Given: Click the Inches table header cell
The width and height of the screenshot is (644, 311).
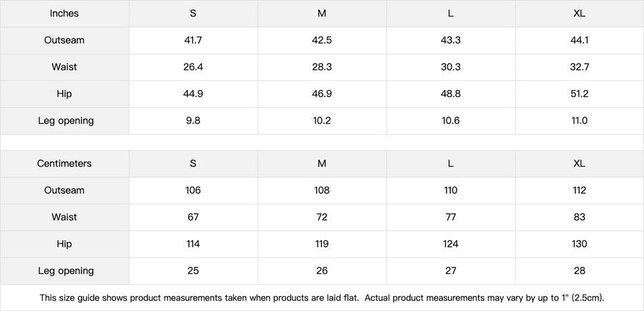Looking at the screenshot, I should tap(64, 14).
